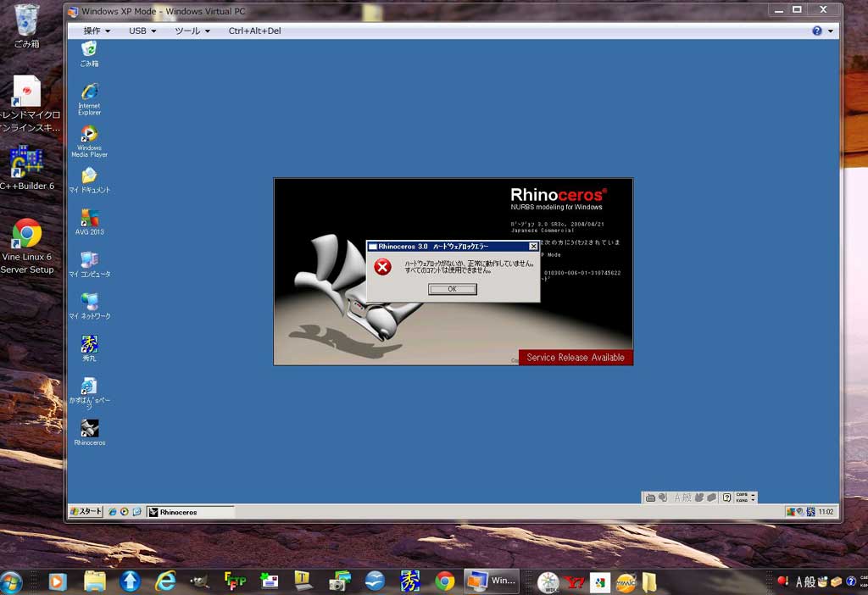Viewport: 868px width, 595px height.
Task: Select the マイ コンピュータ icon
Action: (x=89, y=264)
